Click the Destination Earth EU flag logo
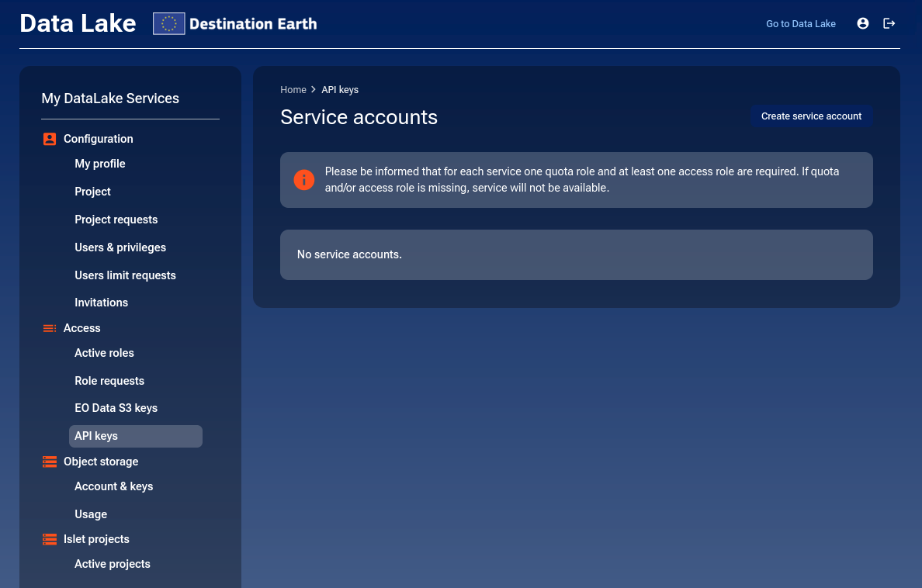This screenshot has height=588, width=922. (168, 23)
